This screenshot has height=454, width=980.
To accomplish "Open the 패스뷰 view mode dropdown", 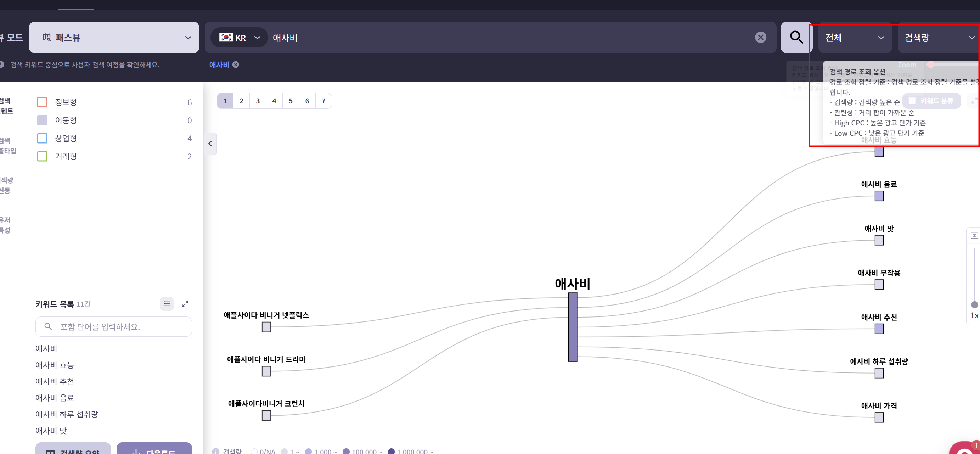I will pyautogui.click(x=114, y=37).
